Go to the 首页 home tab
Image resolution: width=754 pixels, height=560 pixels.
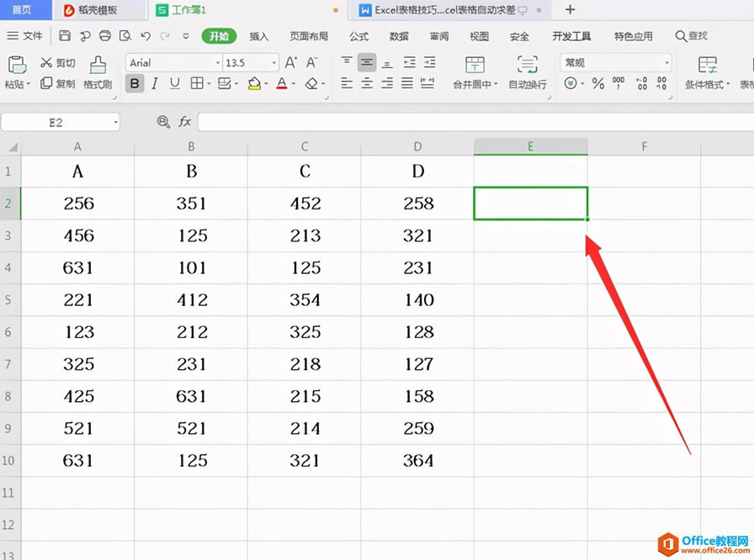[x=22, y=9]
